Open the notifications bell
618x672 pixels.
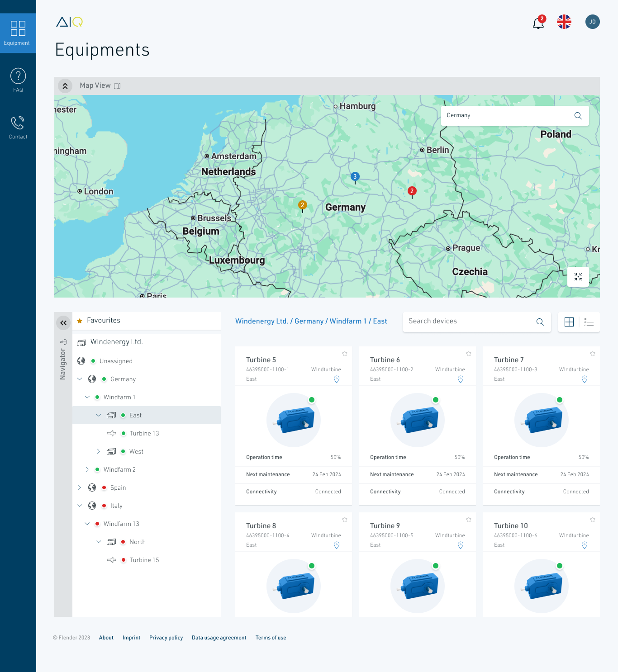click(538, 23)
